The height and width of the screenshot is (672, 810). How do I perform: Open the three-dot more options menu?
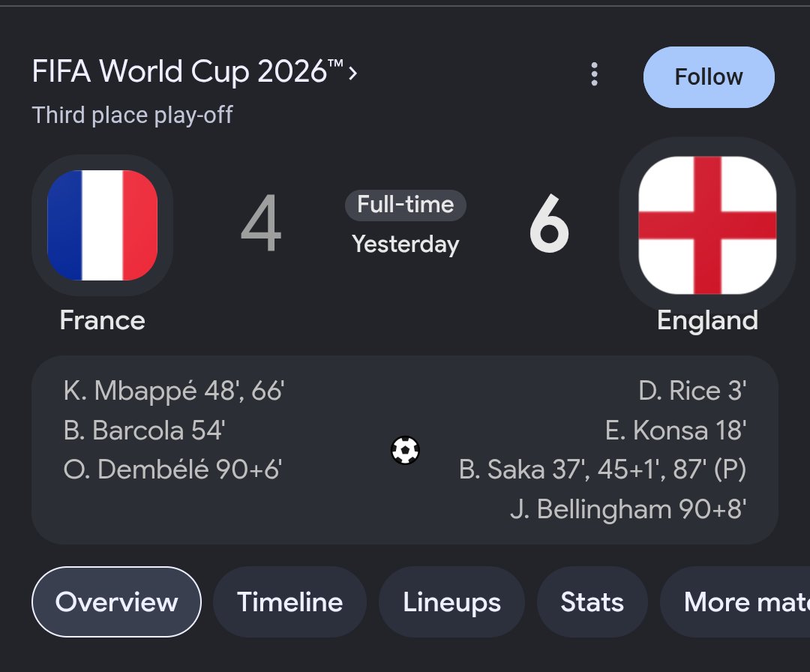(x=594, y=74)
